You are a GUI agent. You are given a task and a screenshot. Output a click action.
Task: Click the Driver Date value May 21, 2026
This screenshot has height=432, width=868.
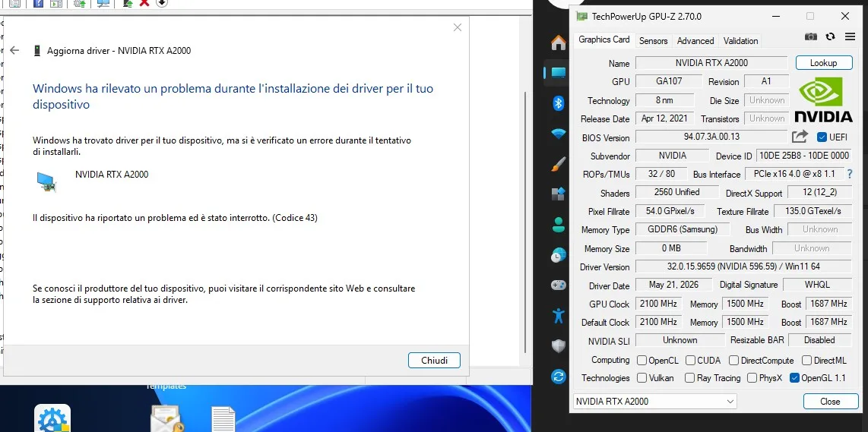pyautogui.click(x=673, y=284)
